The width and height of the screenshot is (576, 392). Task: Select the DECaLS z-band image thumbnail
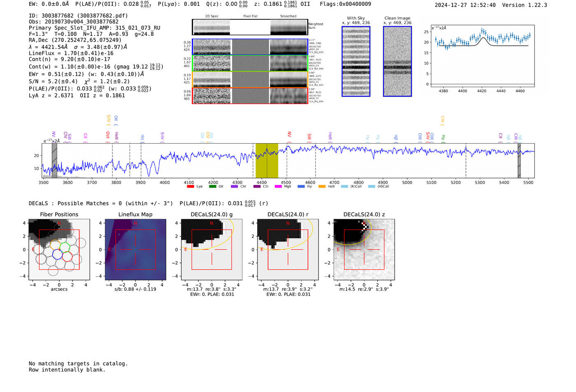pos(364,249)
